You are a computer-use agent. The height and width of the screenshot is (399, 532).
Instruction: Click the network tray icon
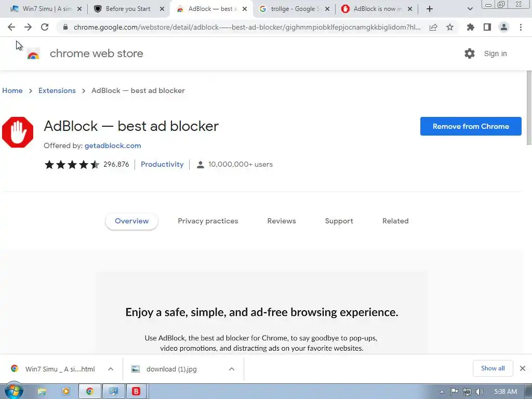(467, 392)
